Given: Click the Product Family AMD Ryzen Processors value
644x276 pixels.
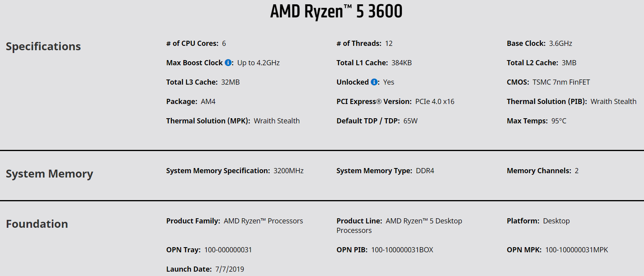Looking at the screenshot, I should click(263, 221).
